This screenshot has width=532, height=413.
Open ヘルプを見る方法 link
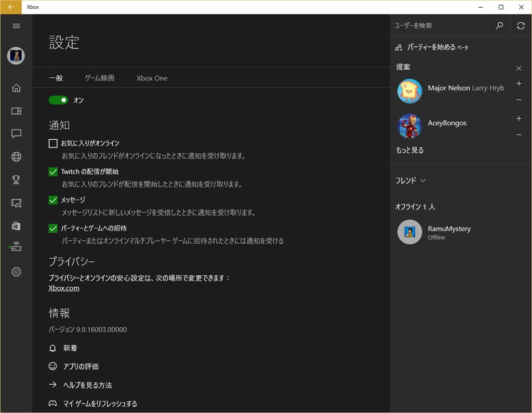tap(87, 385)
